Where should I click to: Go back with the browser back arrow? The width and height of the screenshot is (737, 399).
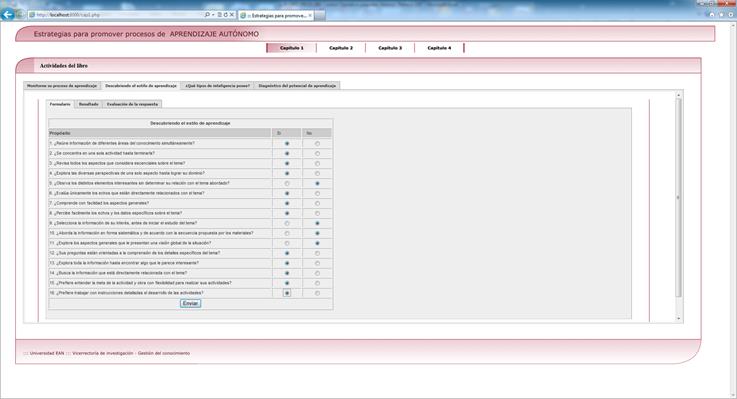click(8, 15)
